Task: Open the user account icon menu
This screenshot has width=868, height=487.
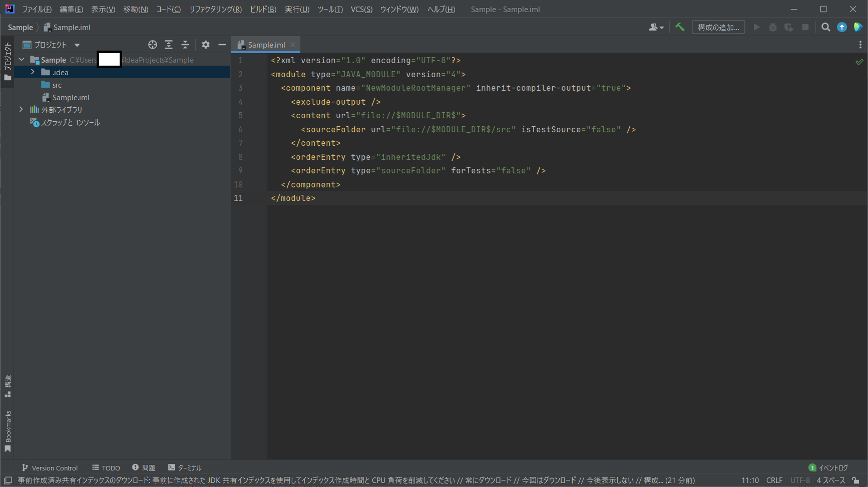Action: click(x=656, y=27)
